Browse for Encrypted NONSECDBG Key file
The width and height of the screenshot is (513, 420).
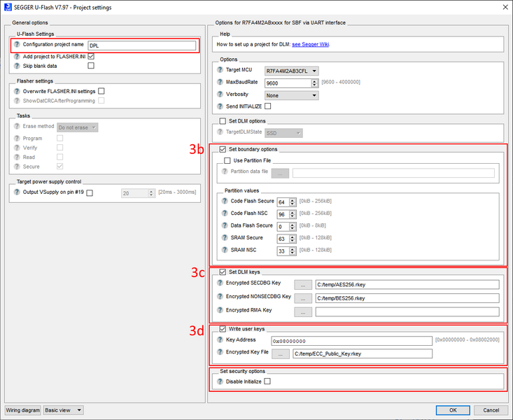pyautogui.click(x=303, y=298)
